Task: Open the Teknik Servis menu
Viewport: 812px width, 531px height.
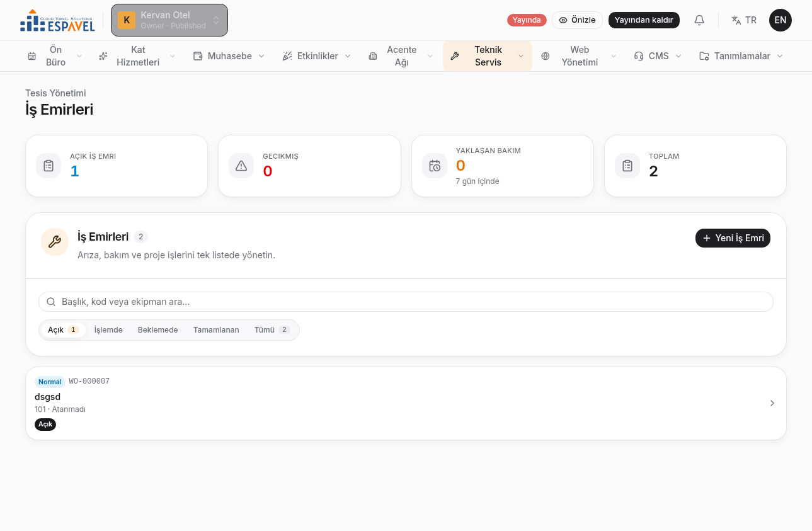Action: (x=488, y=56)
